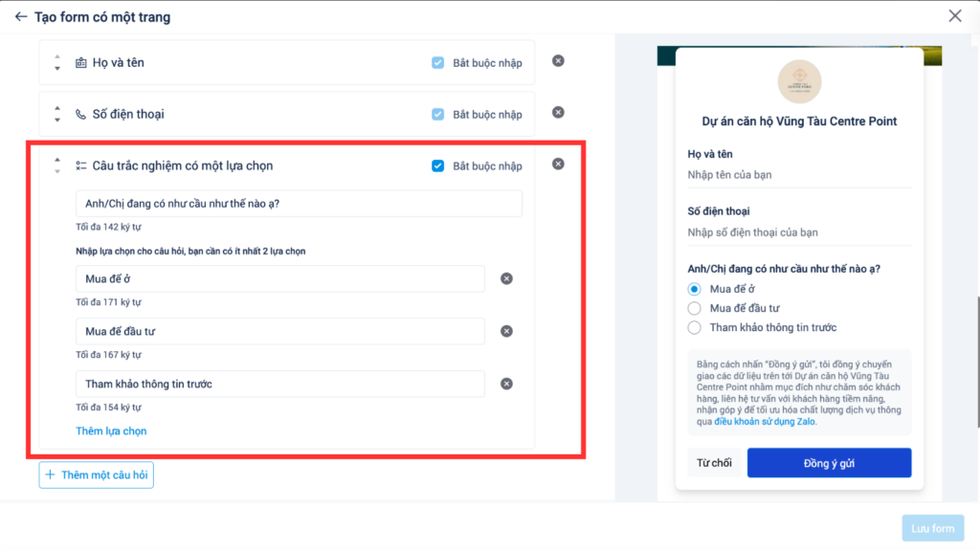Click the title Dự án căn hộ Vũng Tàu Centre Point
The height and width of the screenshot is (551, 980).
(799, 121)
